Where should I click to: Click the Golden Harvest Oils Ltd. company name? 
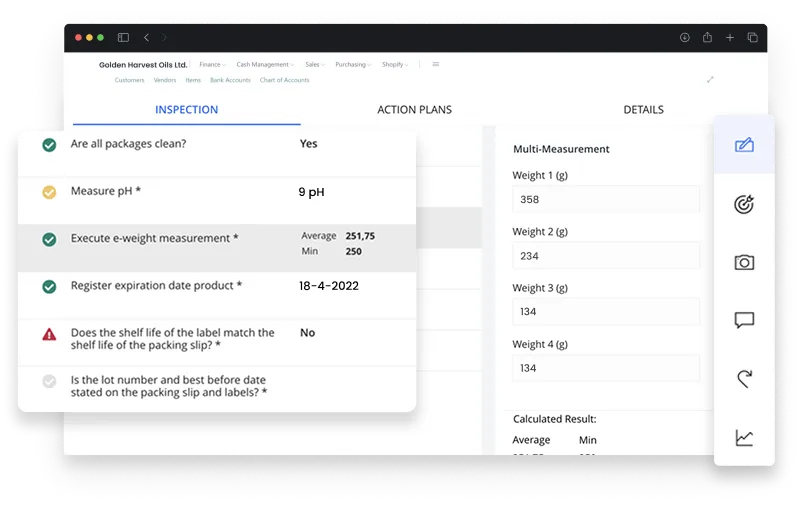coord(143,65)
